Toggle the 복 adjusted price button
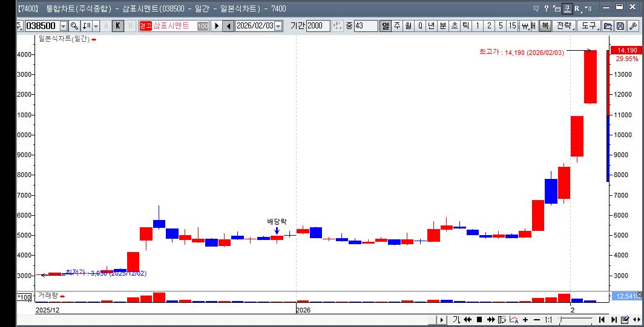The width and height of the screenshot is (644, 327). click(544, 26)
